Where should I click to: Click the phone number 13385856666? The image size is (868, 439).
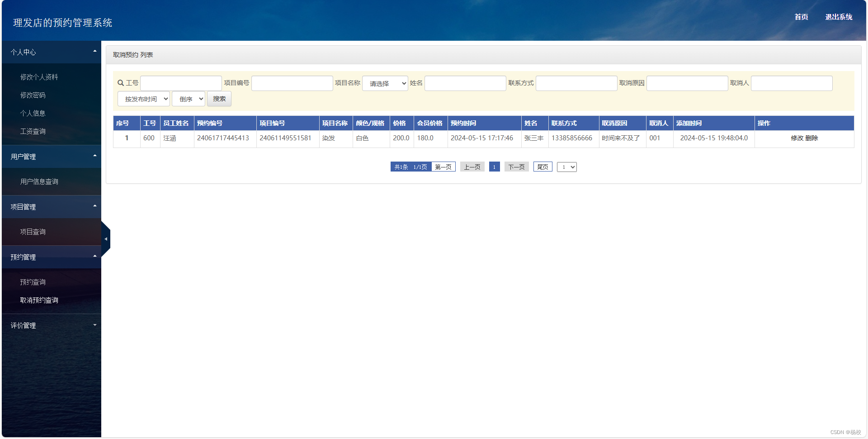pyautogui.click(x=572, y=138)
